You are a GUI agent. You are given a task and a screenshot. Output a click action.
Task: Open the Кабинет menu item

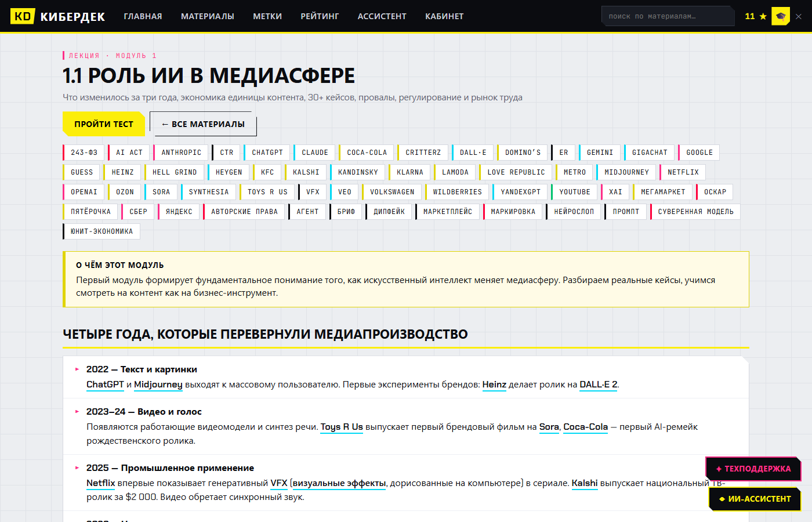coord(444,16)
